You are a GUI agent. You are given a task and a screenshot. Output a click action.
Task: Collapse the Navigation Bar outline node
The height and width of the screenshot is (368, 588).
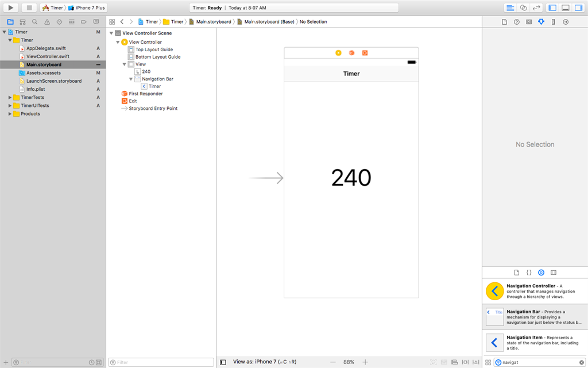pyautogui.click(x=131, y=79)
